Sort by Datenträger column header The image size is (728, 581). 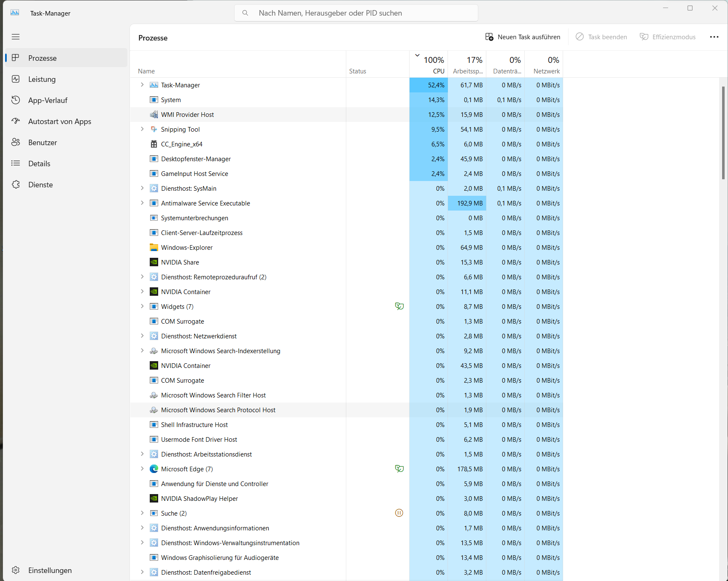[505, 64]
